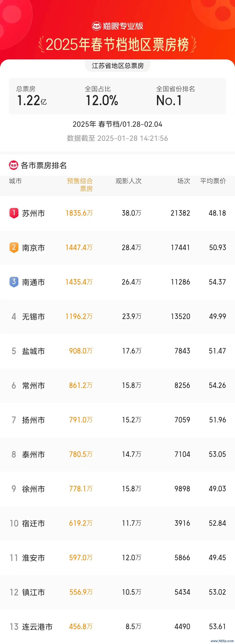Tap the Maoyan cat logo in header

click(x=96, y=26)
